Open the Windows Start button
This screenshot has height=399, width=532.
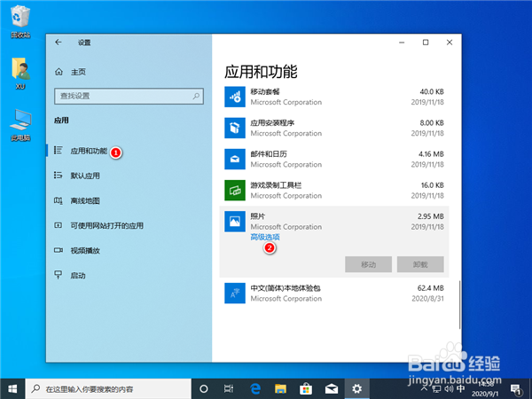pyautogui.click(x=12, y=389)
